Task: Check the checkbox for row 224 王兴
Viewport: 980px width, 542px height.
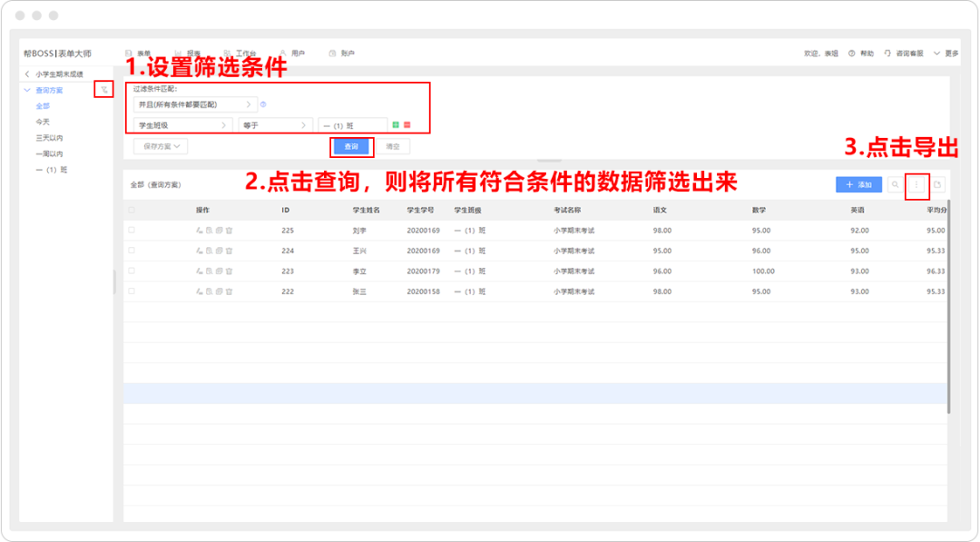Action: (132, 251)
